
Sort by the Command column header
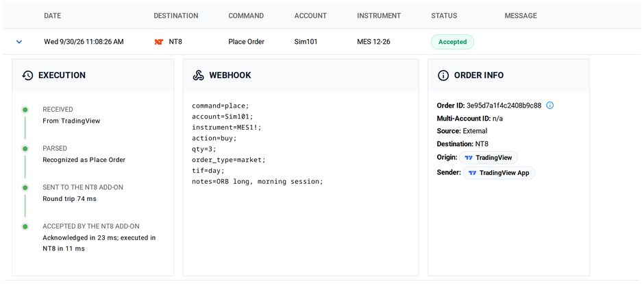point(246,16)
